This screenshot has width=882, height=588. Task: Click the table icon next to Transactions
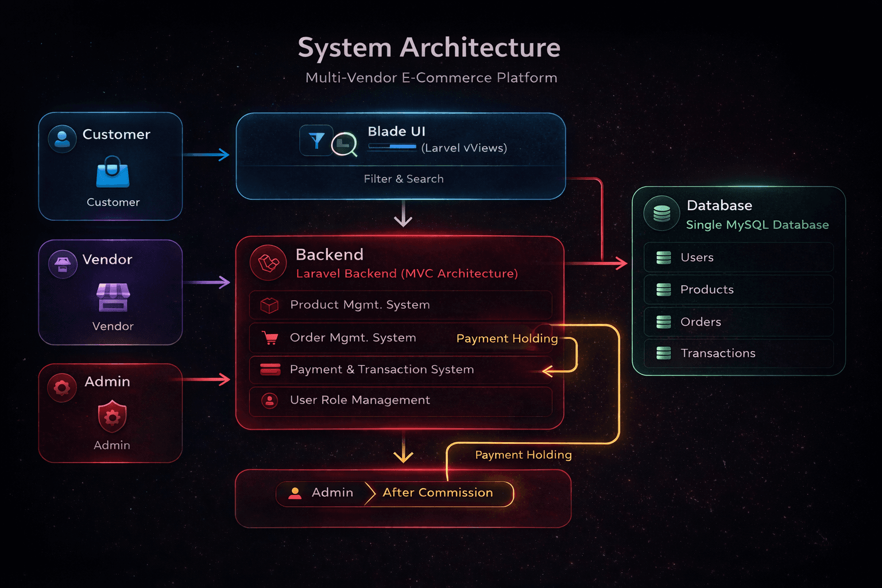point(664,353)
